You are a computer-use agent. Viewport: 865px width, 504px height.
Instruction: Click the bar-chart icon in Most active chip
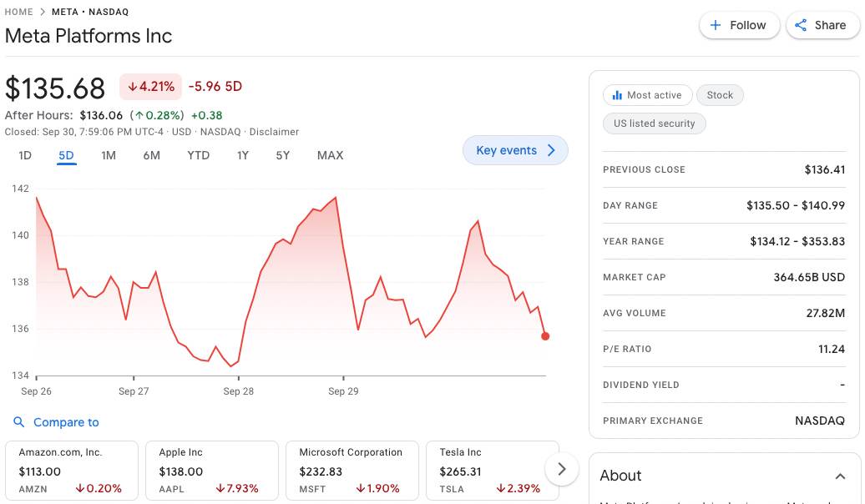[618, 95]
